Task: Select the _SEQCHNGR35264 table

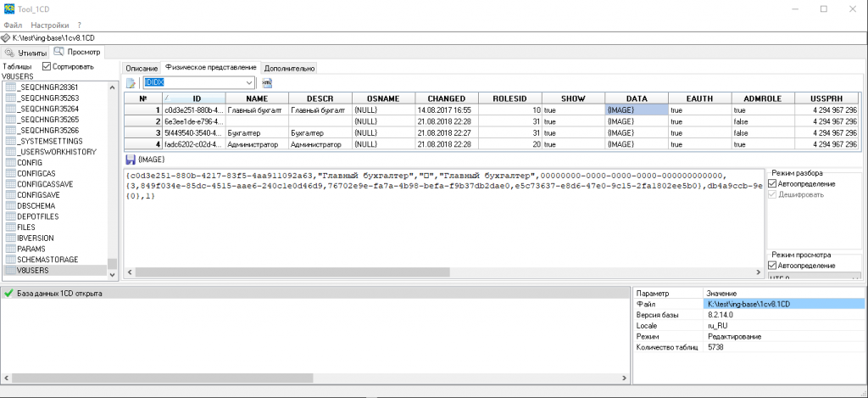Action: (x=55, y=109)
